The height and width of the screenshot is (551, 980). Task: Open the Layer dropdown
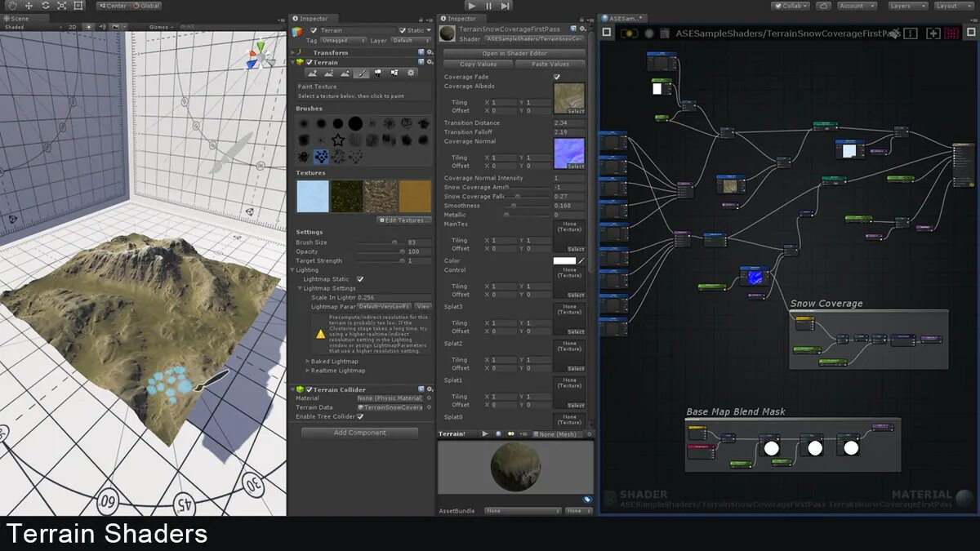(412, 40)
